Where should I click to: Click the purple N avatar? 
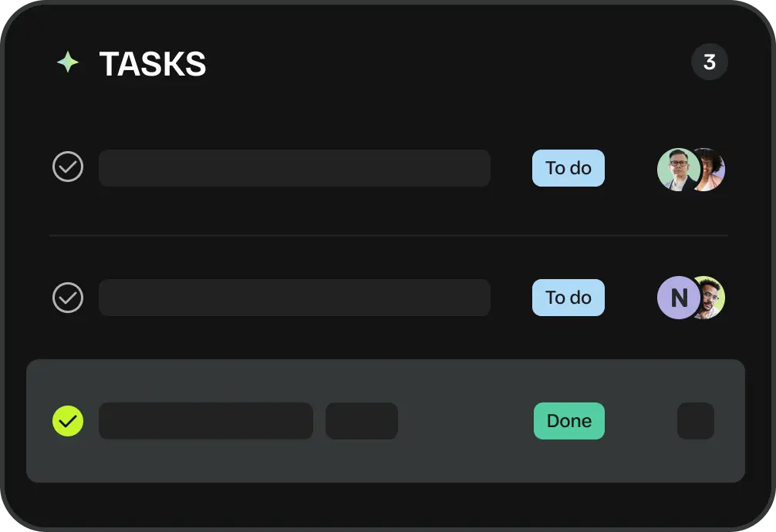tap(679, 298)
